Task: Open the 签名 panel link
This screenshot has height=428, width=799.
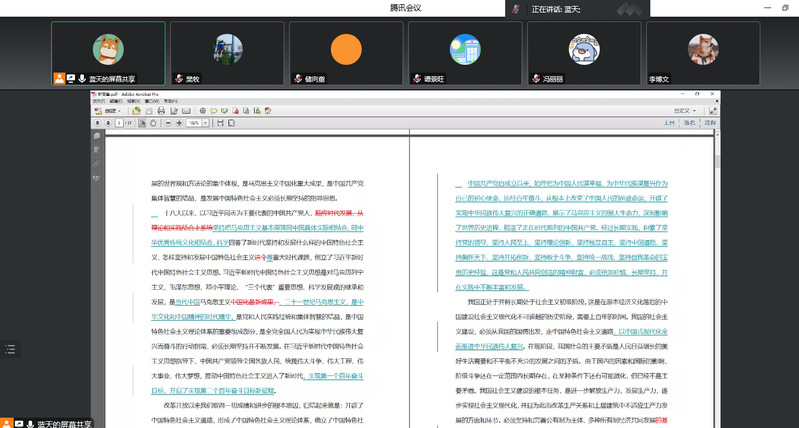Action: pos(689,123)
